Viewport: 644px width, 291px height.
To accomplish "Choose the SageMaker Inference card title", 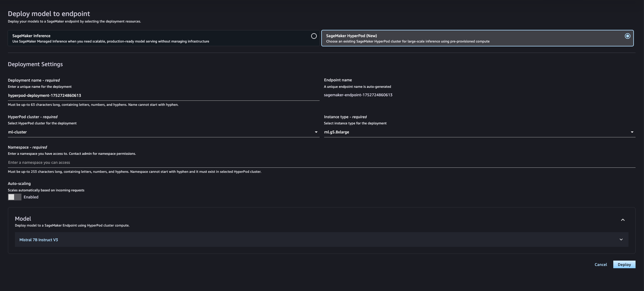I will (31, 36).
